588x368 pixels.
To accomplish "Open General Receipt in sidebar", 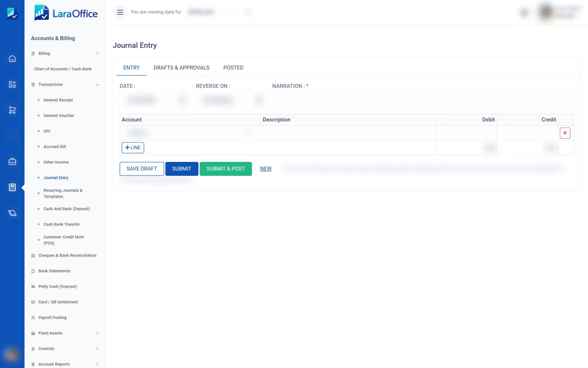I will coord(58,100).
